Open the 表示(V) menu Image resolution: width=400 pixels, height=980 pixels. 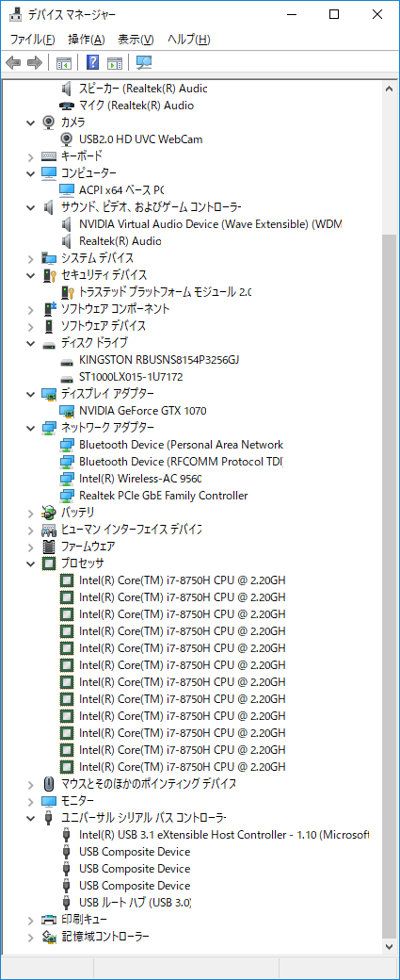point(136,40)
